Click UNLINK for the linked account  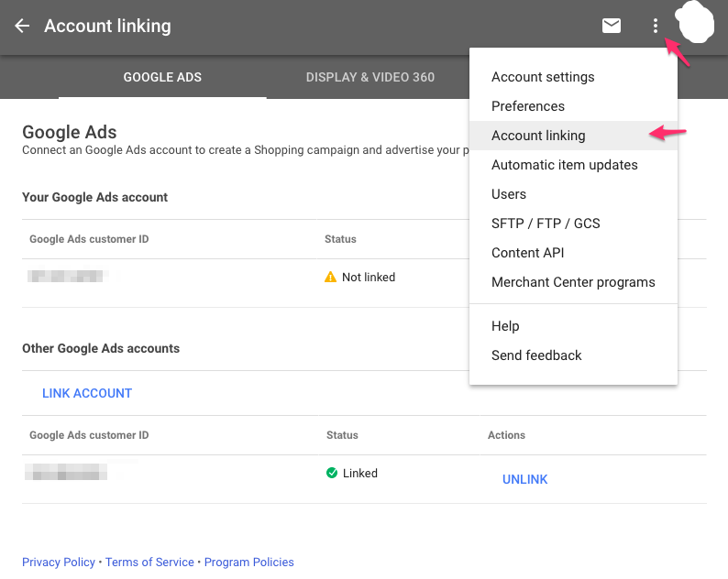pyautogui.click(x=524, y=479)
